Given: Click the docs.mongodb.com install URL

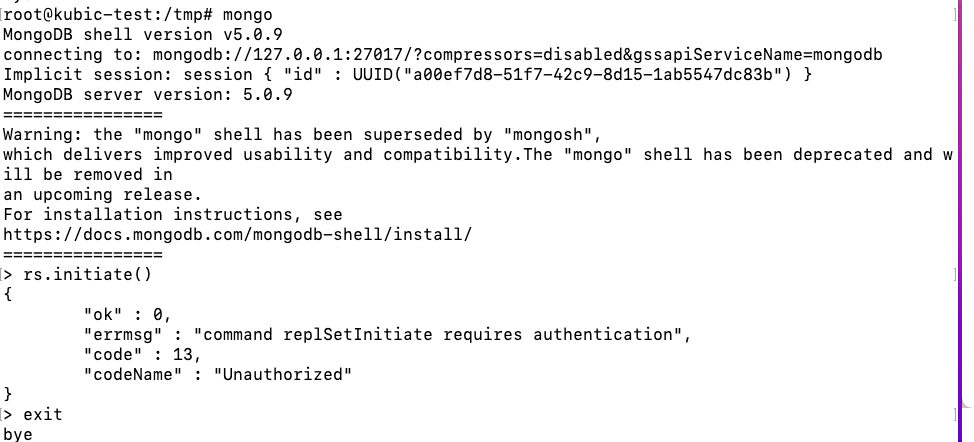Looking at the screenshot, I should 237,234.
